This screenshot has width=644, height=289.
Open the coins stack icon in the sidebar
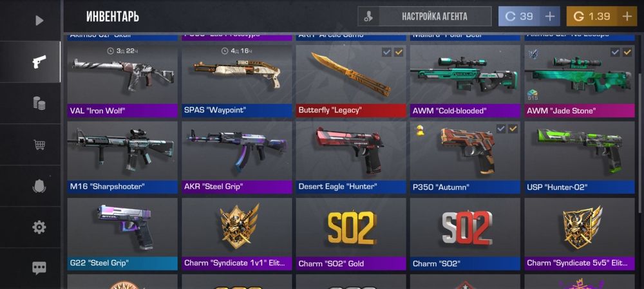tap(39, 103)
